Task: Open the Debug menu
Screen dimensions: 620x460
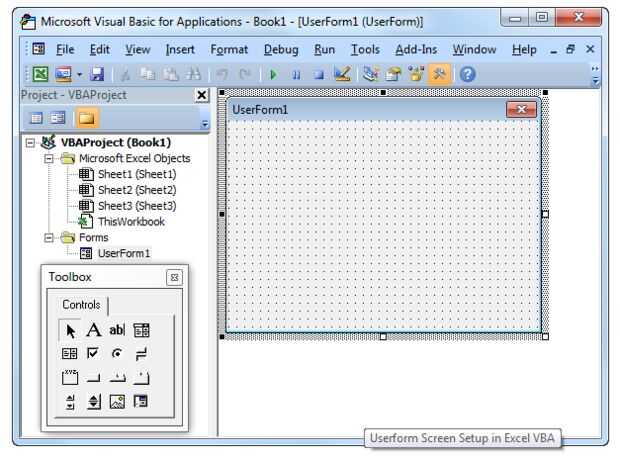Action: 281,49
